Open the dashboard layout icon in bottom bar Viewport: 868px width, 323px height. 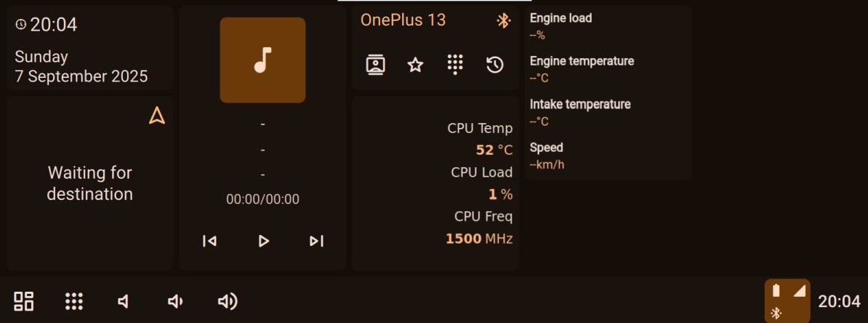pos(24,301)
